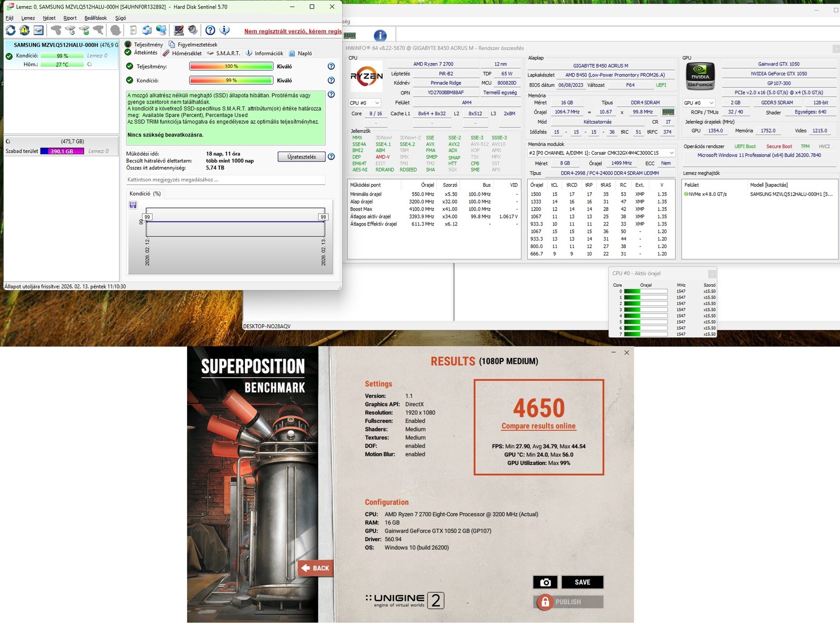The image size is (840, 624).
Task: Click the unregistered version red link
Action: [293, 31]
